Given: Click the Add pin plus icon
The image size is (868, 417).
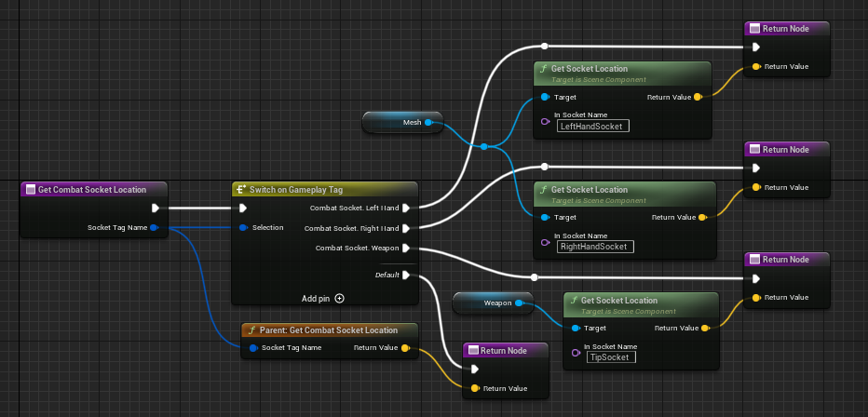Looking at the screenshot, I should tap(339, 299).
